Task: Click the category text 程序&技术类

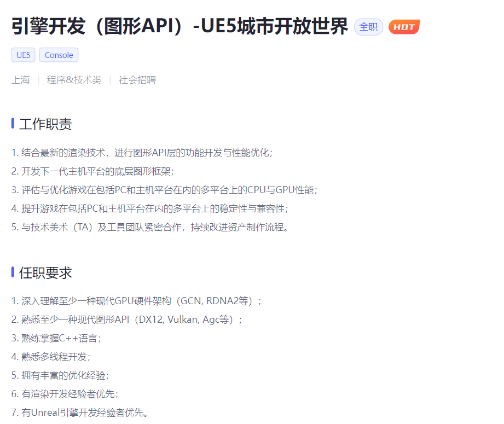Action: (74, 80)
